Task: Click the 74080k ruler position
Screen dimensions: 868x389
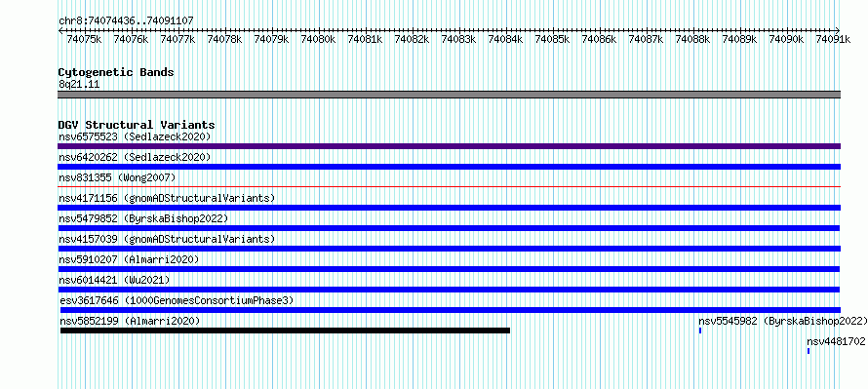Action: click(318, 39)
